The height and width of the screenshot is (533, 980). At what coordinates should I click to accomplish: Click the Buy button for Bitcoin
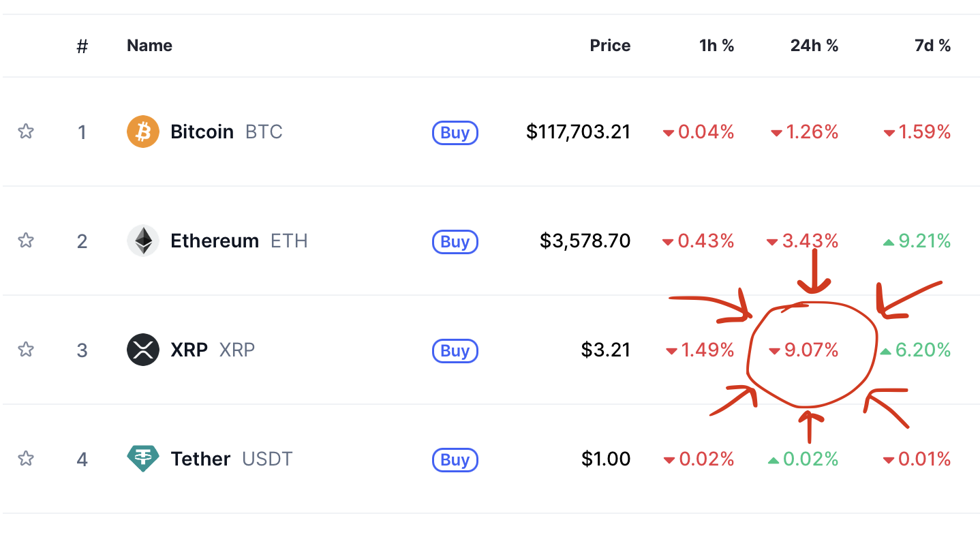pos(455,132)
